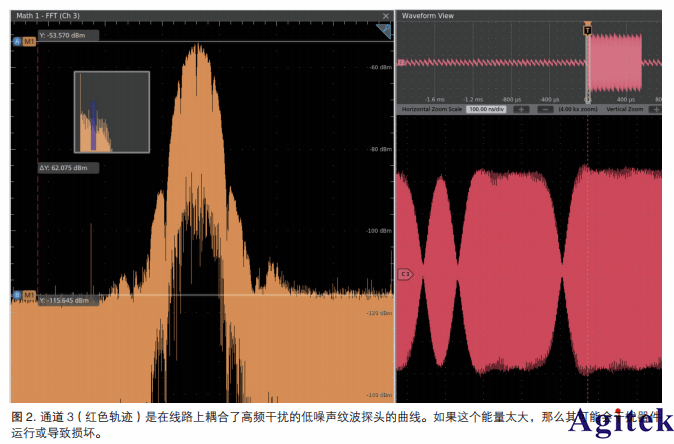Click the trigger T marker
Viewport: 674px width, 444px height.
tap(587, 31)
